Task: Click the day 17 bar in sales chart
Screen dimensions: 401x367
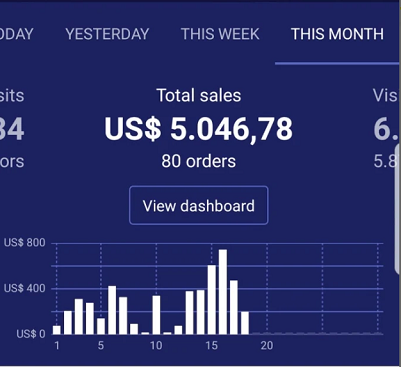Action: [234, 307]
